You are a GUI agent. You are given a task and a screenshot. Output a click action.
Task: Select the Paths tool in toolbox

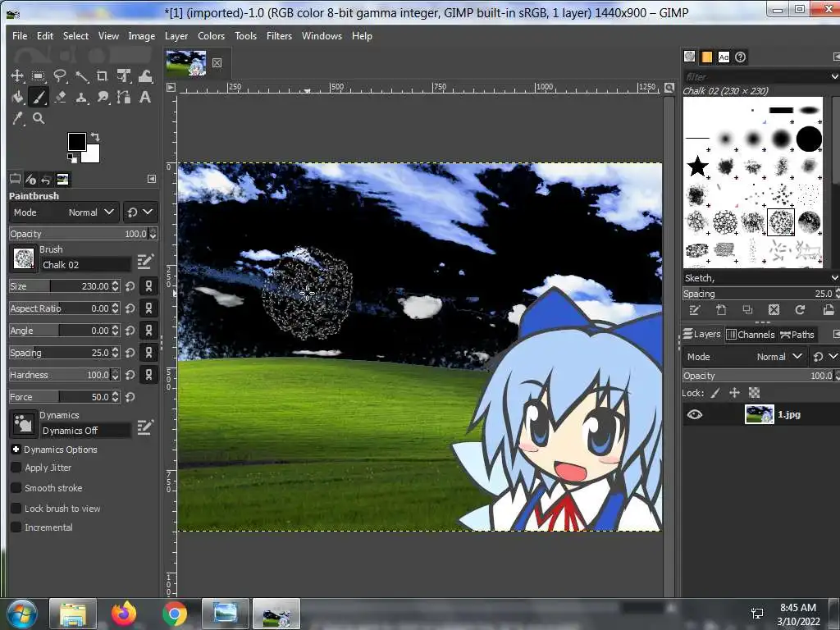pos(124,97)
